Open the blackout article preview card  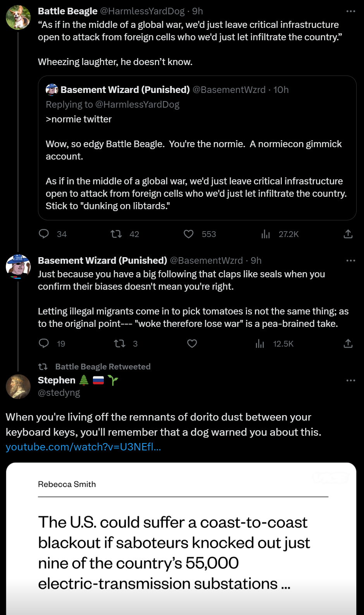pyautogui.click(x=181, y=542)
